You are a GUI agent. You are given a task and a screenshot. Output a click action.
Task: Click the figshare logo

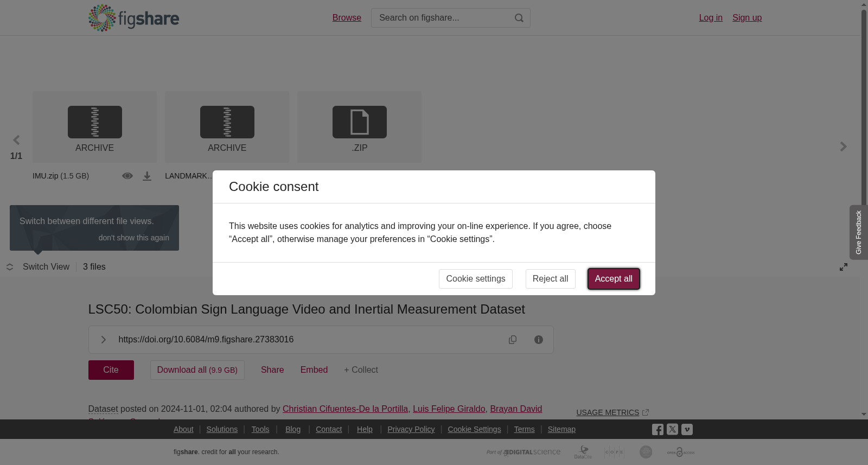click(133, 18)
